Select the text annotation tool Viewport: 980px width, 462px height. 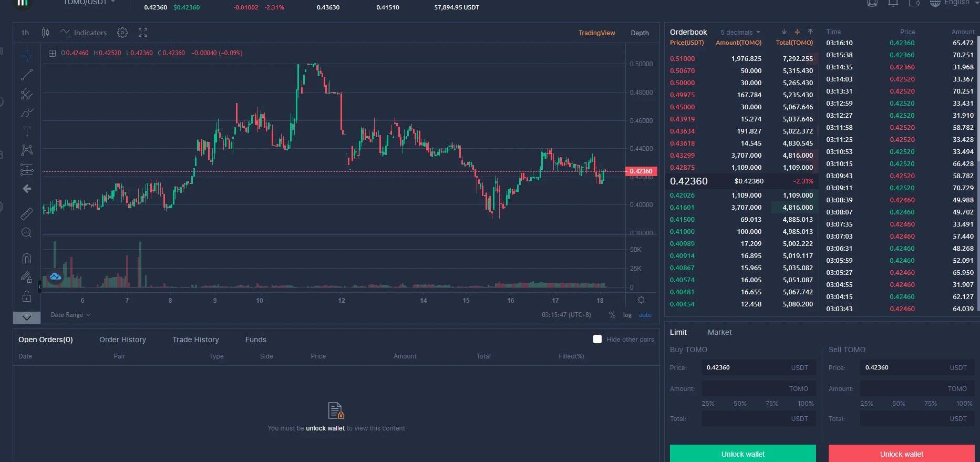(27, 131)
